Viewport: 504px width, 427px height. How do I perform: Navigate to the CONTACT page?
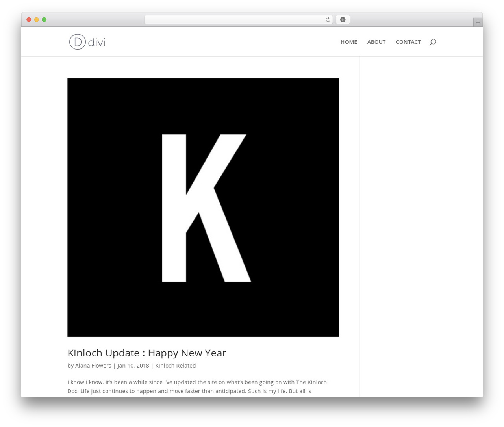click(408, 42)
